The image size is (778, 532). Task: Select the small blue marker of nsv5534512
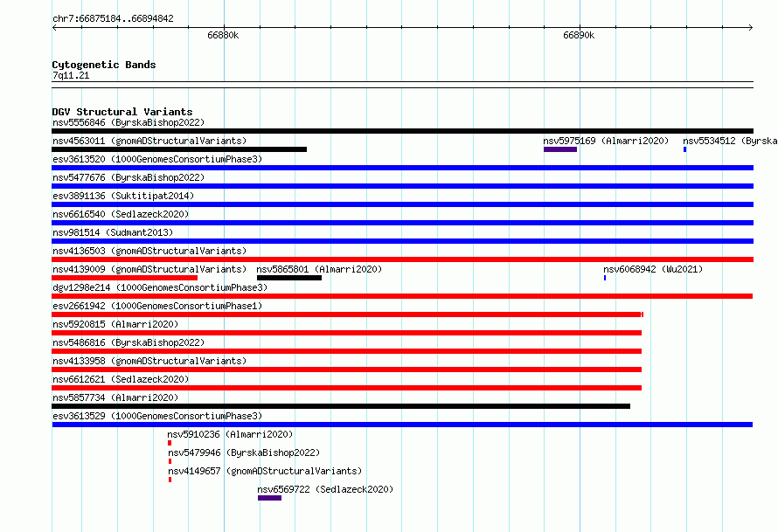point(684,149)
